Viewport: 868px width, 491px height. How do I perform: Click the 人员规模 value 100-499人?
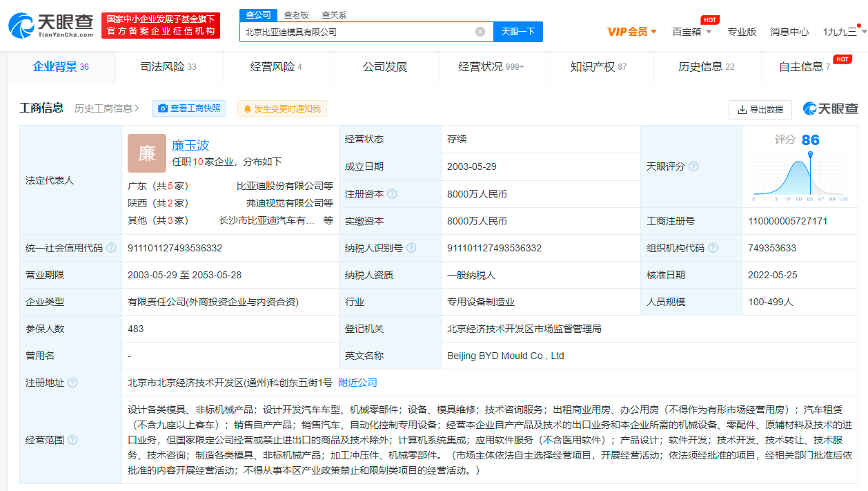point(771,302)
